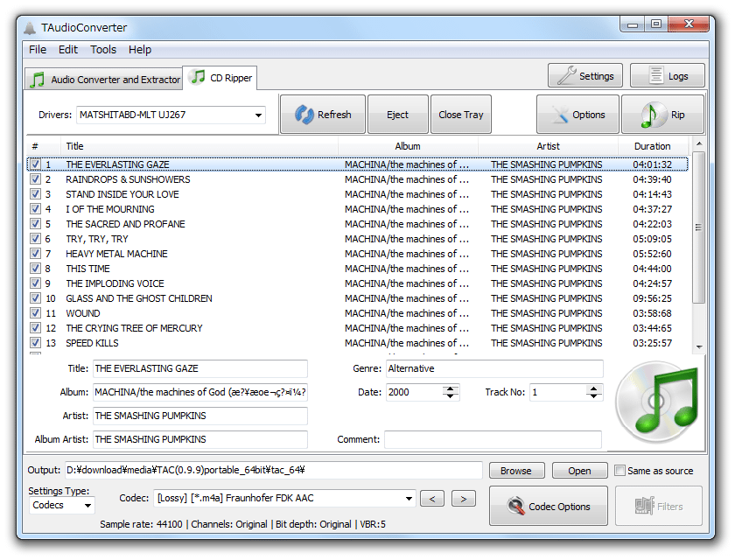Uncheck track 3 STAND INSIDE YOUR LOVE

(35, 194)
